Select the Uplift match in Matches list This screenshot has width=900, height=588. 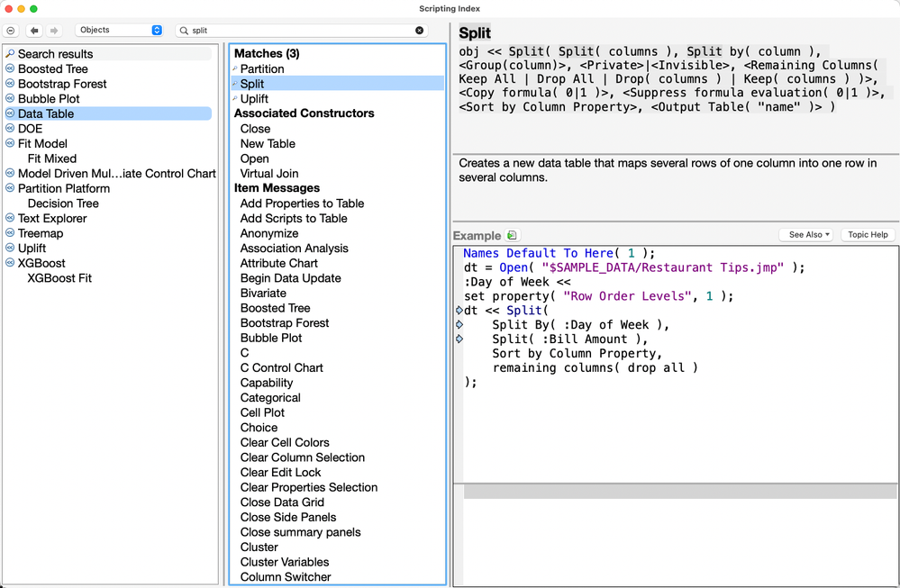(254, 99)
